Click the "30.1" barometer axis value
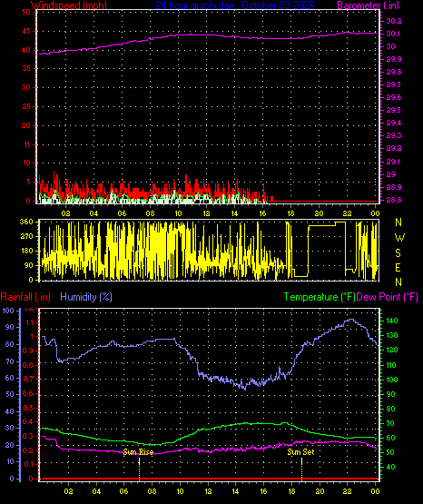Screen dimensions: 423x504 [394, 34]
